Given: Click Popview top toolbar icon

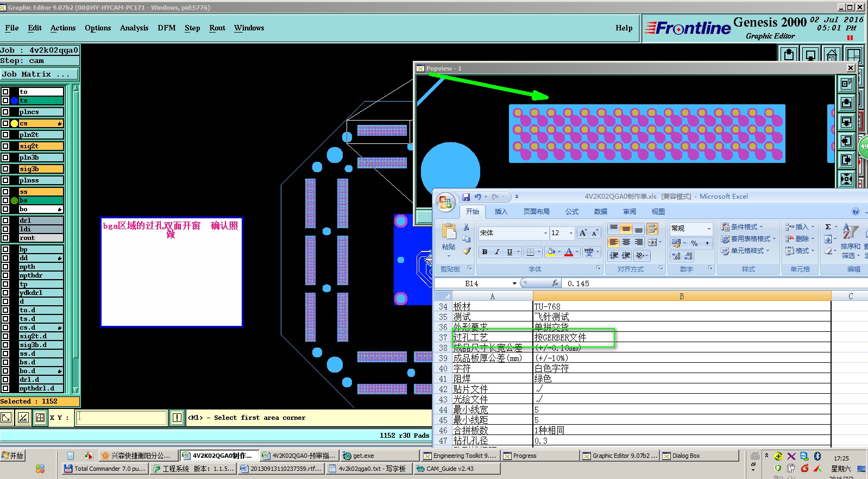Looking at the screenshot, I should tap(846, 84).
